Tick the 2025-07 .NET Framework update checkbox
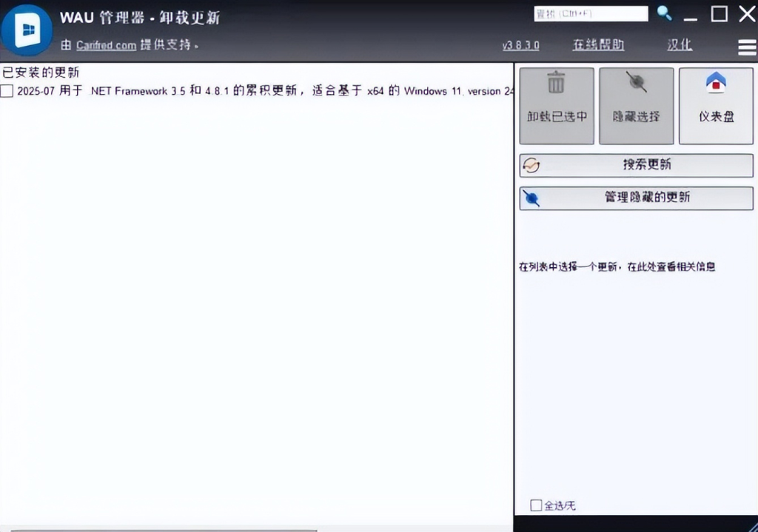 tap(7, 91)
